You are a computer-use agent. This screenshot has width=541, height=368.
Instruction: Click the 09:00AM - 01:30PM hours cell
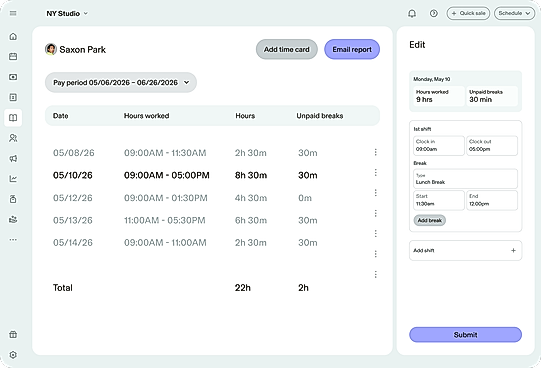[166, 198]
